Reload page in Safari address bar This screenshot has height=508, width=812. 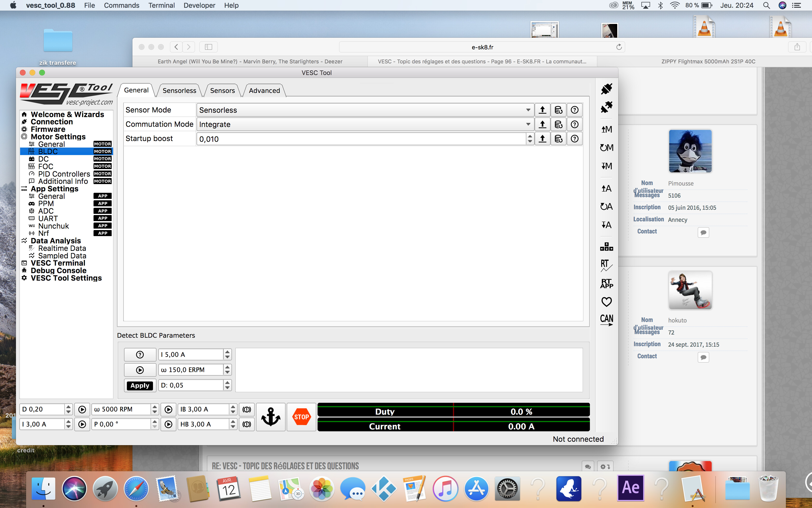(619, 47)
